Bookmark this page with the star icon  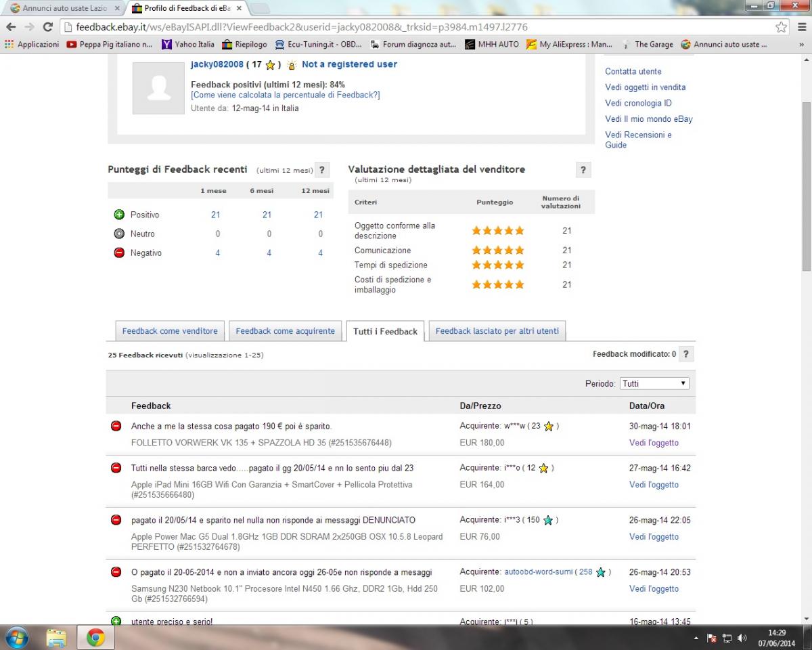[x=782, y=27]
